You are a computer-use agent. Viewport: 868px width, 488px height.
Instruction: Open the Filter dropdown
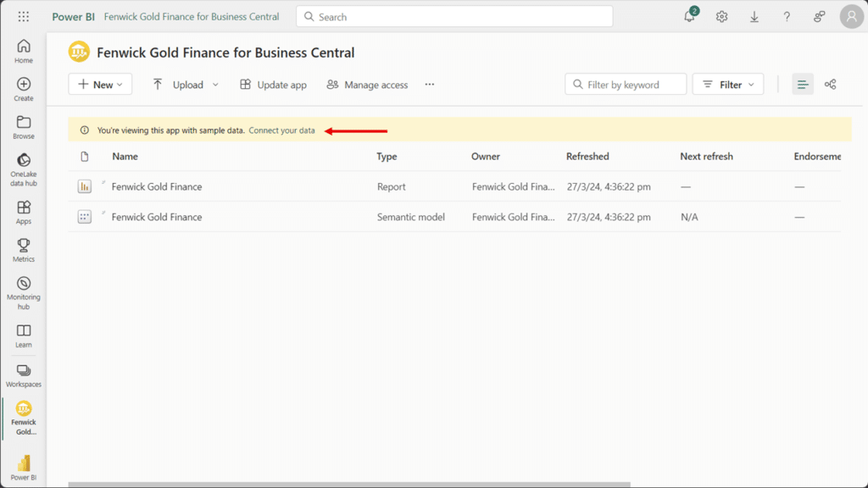[728, 84]
